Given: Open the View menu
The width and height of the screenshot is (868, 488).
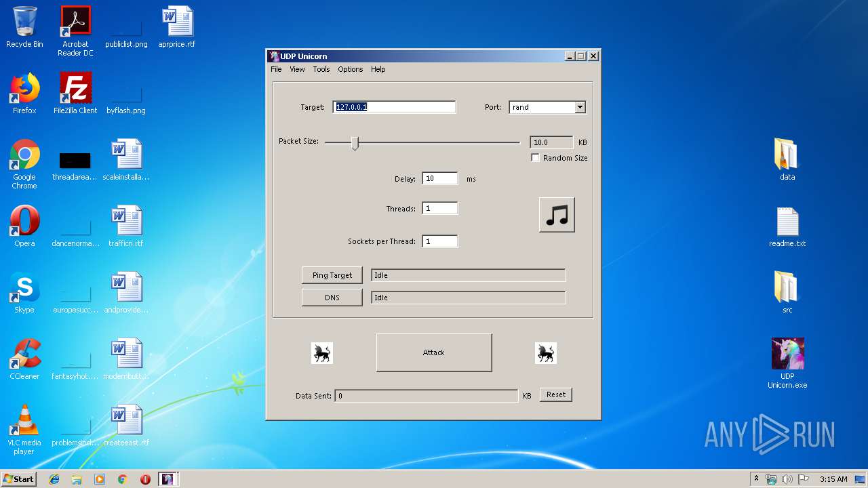Looking at the screenshot, I should point(297,69).
